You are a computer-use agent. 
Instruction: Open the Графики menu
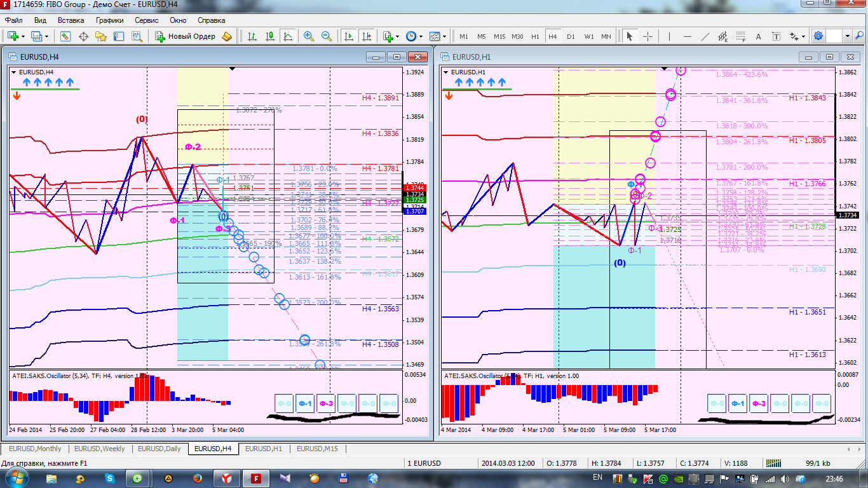point(110,20)
